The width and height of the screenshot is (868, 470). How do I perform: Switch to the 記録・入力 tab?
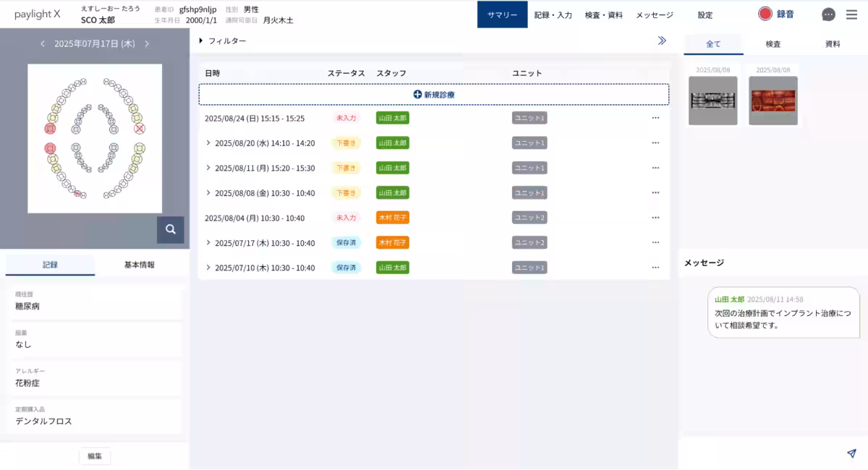click(x=553, y=14)
